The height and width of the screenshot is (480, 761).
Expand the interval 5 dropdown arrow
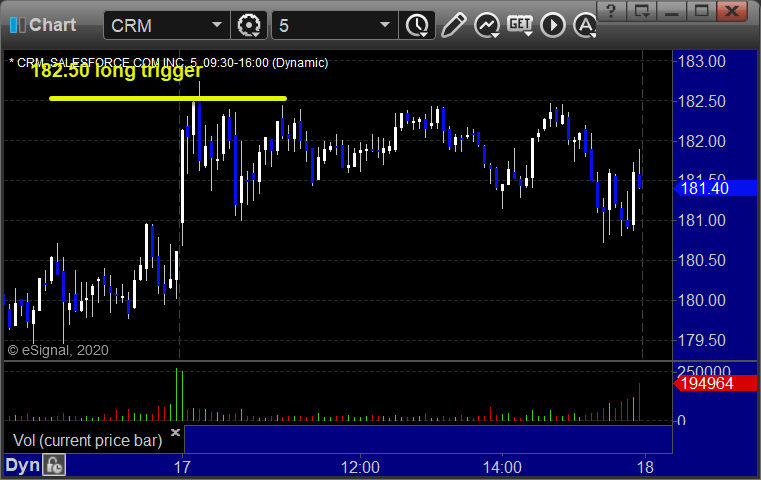(x=384, y=25)
